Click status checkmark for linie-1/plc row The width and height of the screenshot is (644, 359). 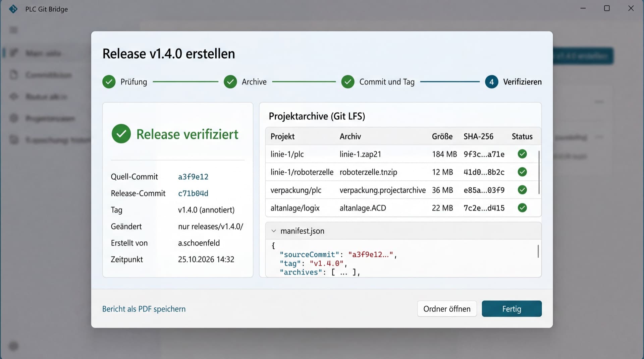(522, 154)
